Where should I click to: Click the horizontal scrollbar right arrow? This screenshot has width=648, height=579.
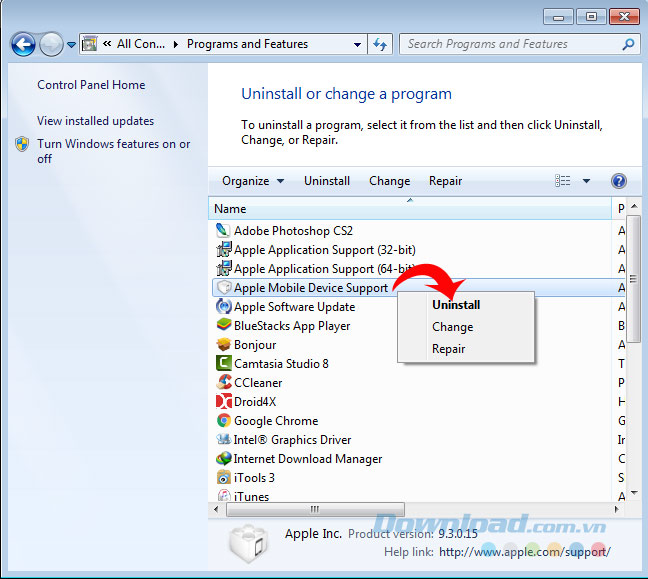pyautogui.click(x=617, y=509)
